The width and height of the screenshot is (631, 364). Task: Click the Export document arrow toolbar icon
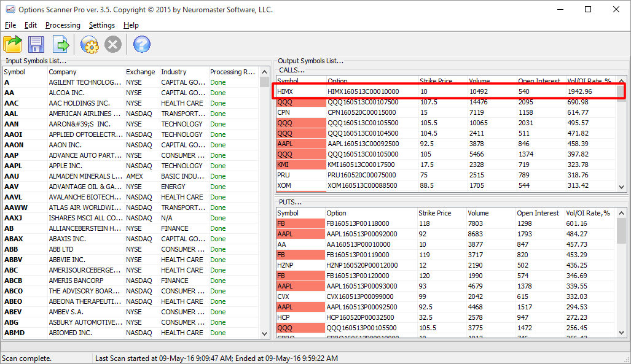[61, 44]
